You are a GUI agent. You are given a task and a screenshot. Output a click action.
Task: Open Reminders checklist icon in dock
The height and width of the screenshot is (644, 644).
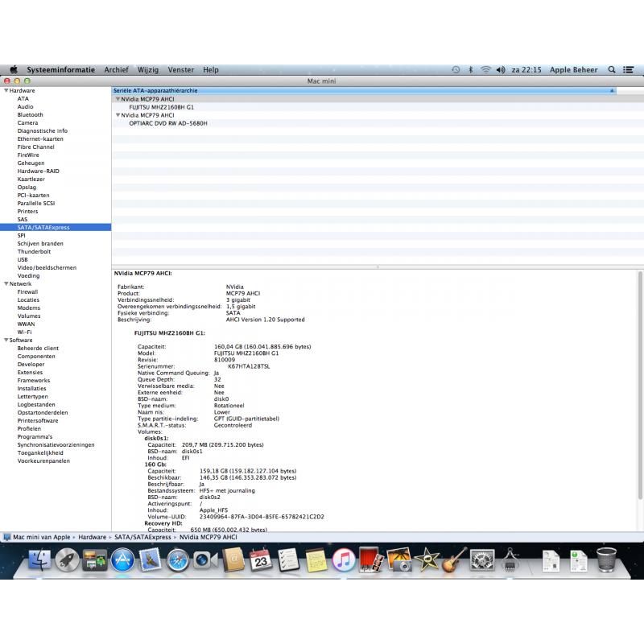click(288, 560)
